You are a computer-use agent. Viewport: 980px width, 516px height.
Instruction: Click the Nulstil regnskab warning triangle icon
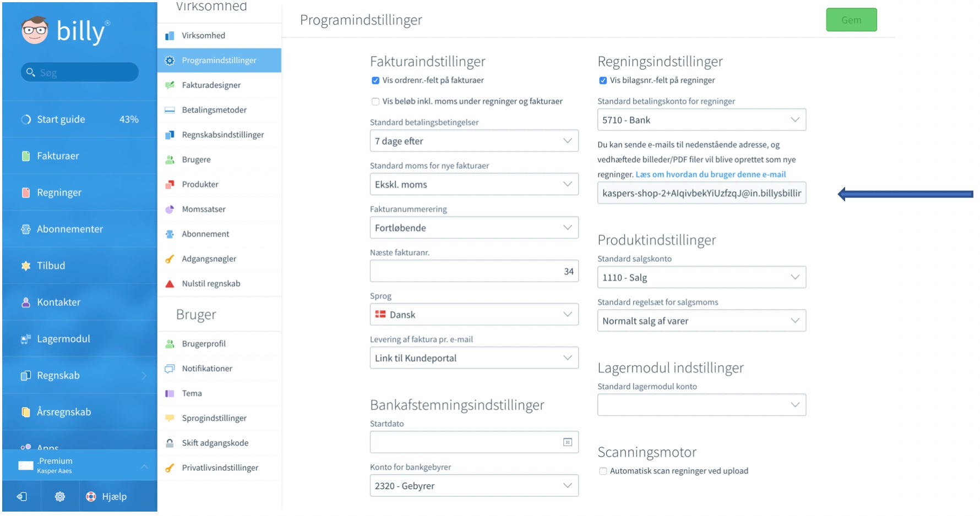170,284
